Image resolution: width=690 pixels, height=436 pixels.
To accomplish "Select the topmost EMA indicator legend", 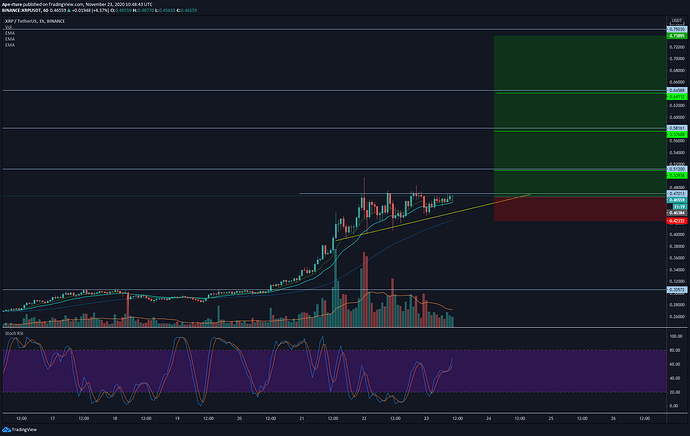I will [10, 34].
